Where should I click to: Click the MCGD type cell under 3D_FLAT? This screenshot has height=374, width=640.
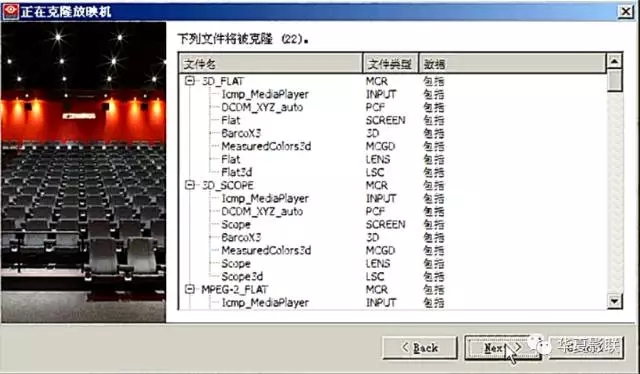click(x=380, y=146)
